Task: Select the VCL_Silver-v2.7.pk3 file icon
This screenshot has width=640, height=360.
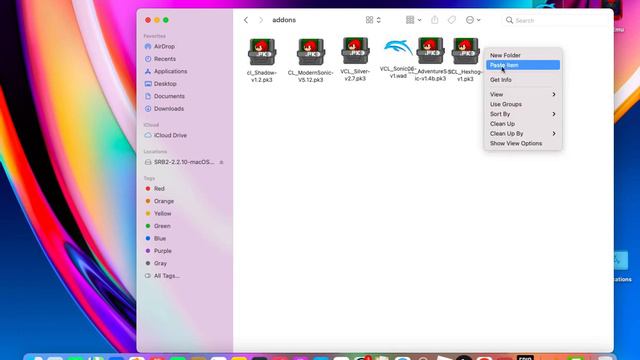Action: point(355,51)
